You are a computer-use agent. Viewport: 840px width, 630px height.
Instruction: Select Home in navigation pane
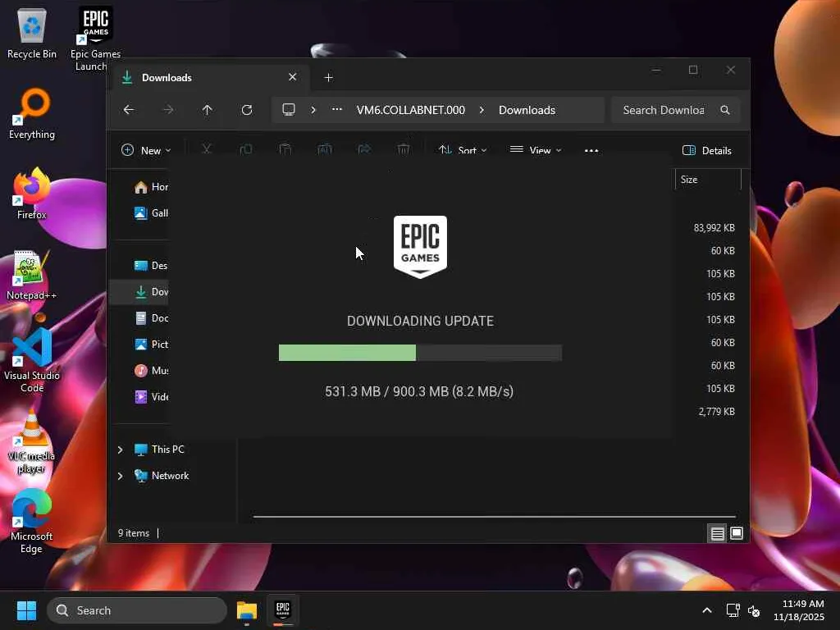tap(152, 187)
